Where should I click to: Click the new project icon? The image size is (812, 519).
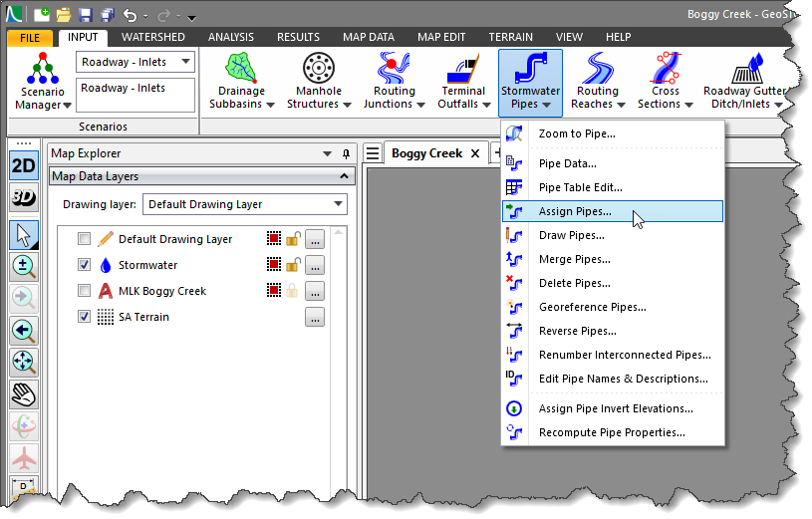tap(42, 14)
